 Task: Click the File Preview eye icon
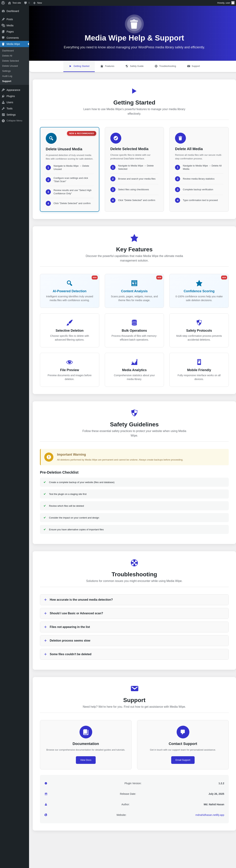point(69,362)
